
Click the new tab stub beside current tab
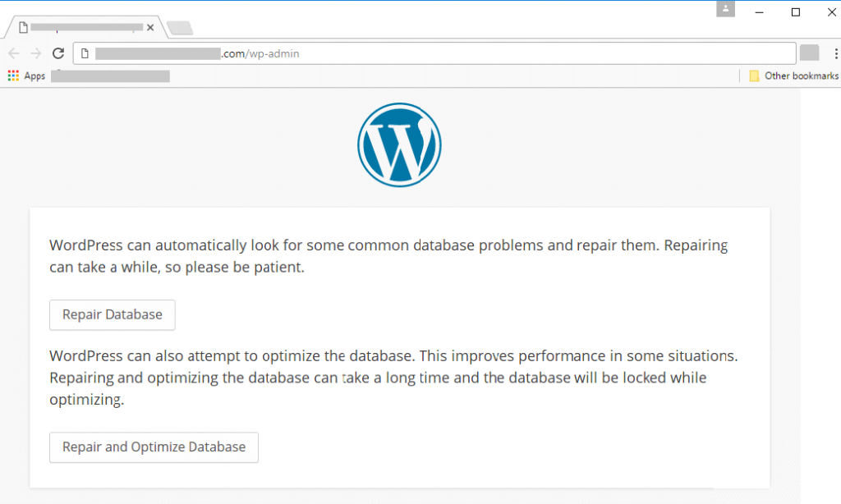tap(179, 27)
